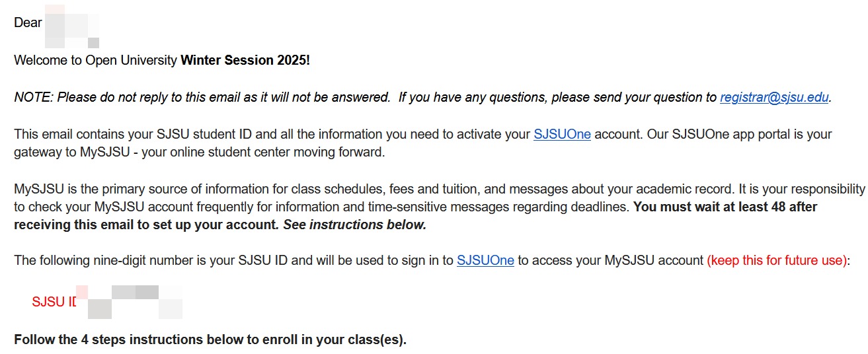Image resolution: width=868 pixels, height=354 pixels.
Task: Click the red "SJSU ID" label
Action: [54, 302]
